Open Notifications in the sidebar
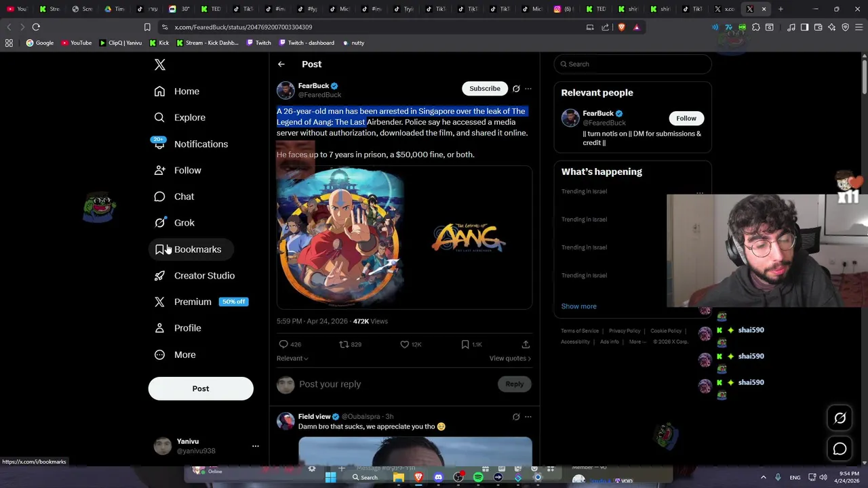The width and height of the screenshot is (868, 488). 191,144
